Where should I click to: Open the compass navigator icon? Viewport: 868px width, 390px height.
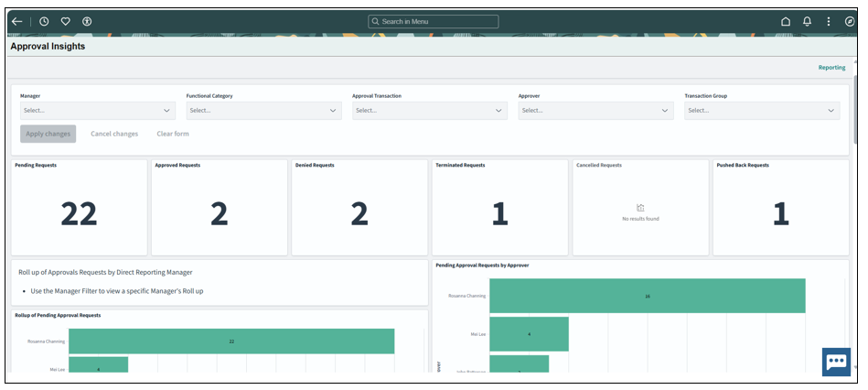[850, 21]
